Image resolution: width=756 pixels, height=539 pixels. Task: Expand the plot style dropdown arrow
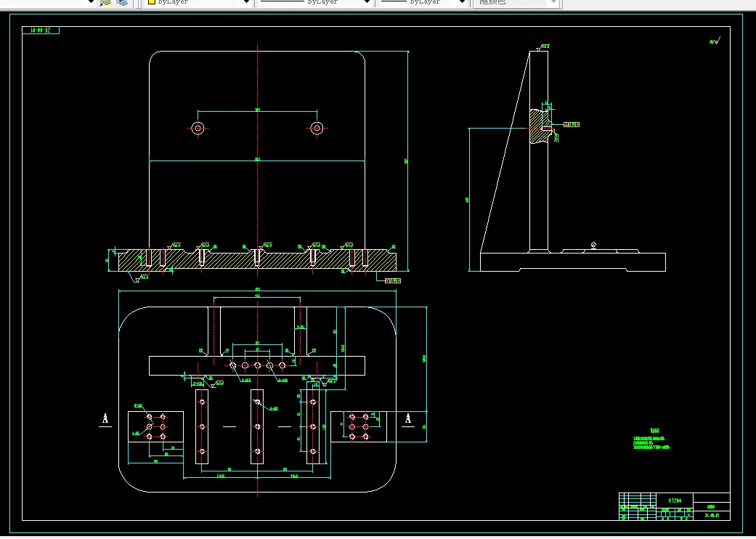[x=553, y=2]
